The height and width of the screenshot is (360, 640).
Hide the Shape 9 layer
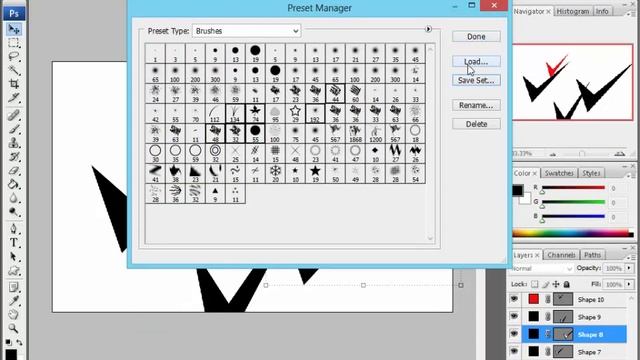[514, 317]
